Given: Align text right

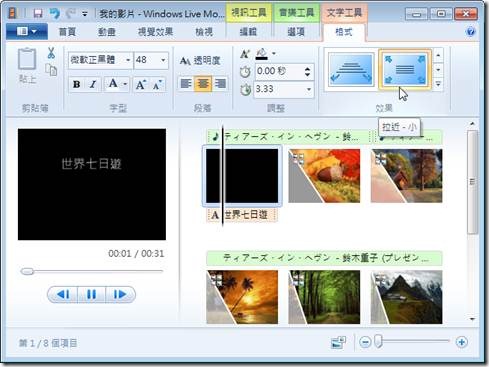Looking at the screenshot, I should tap(220, 83).
